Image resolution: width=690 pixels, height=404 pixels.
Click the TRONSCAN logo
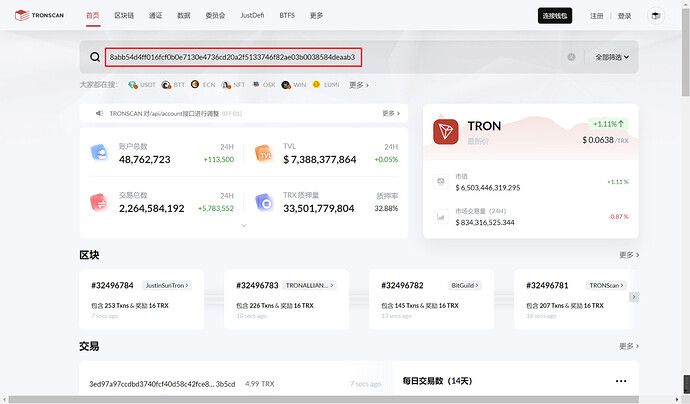tap(39, 15)
